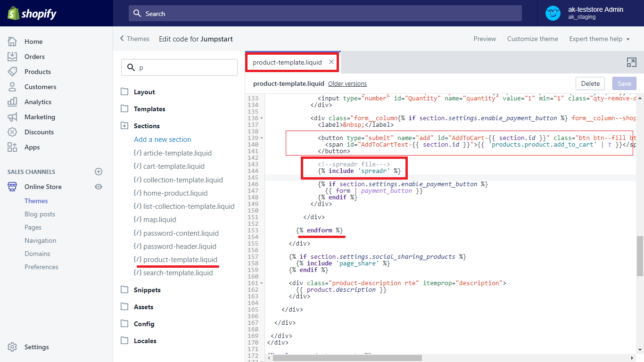Viewport: 644px width, 362px height.
Task: Click the ak-teststore Admin avatar
Action: click(x=553, y=13)
